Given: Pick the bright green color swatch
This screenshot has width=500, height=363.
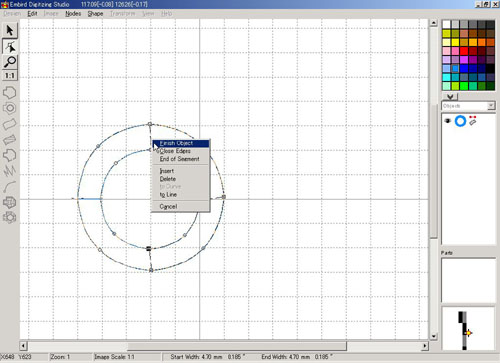Looking at the screenshot, I should tap(464, 86).
